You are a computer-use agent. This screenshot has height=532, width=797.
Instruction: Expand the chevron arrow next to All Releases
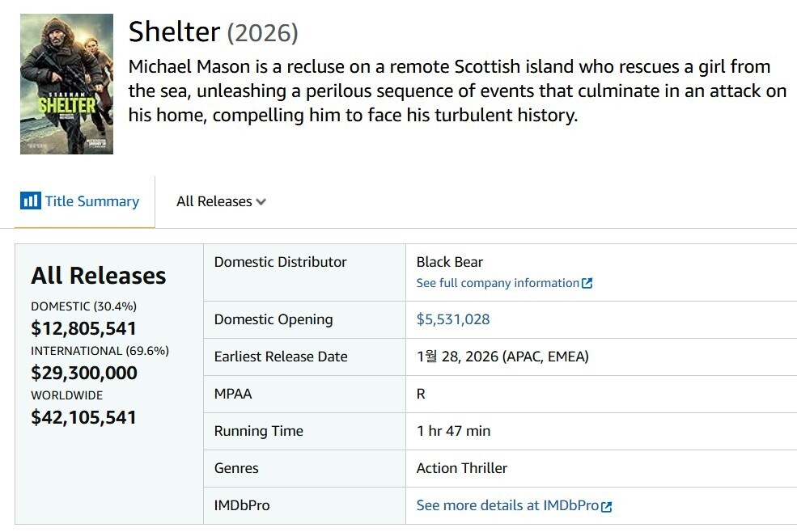click(261, 202)
